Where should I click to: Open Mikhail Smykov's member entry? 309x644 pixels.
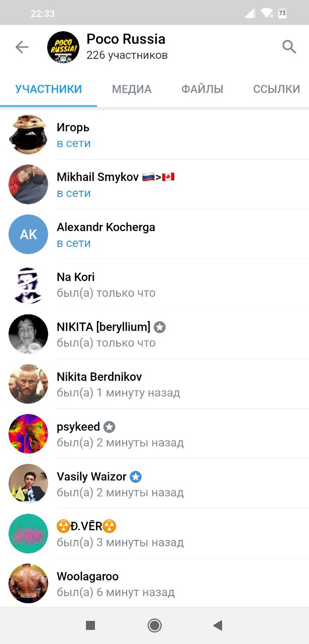pyautogui.click(x=154, y=185)
